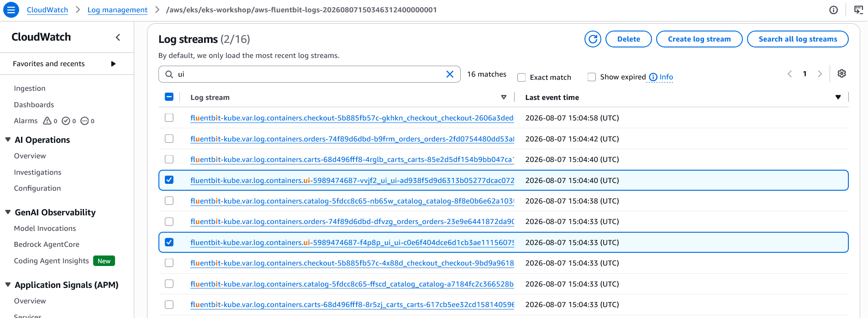Go to previous page of log streams
Screen dimensions: 868x318
tap(789, 74)
